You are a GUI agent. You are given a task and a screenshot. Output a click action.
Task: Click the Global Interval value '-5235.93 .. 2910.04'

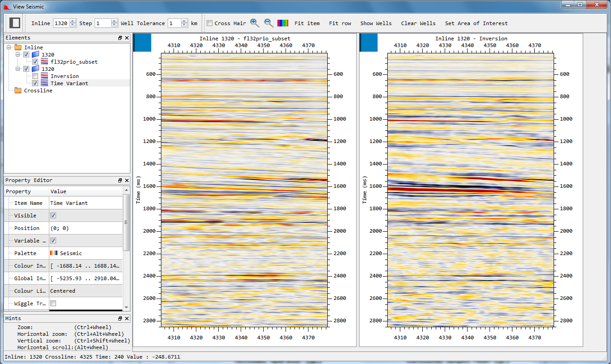coord(85,278)
